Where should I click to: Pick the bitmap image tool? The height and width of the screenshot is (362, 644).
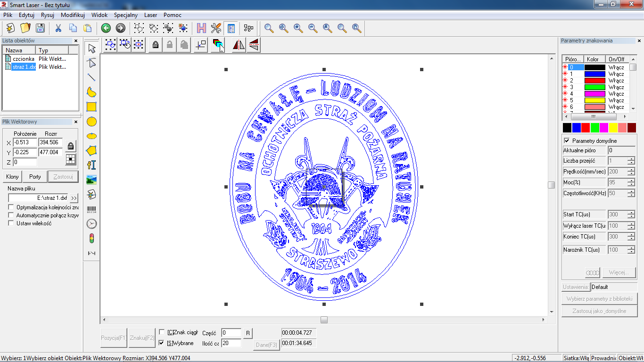(x=91, y=180)
